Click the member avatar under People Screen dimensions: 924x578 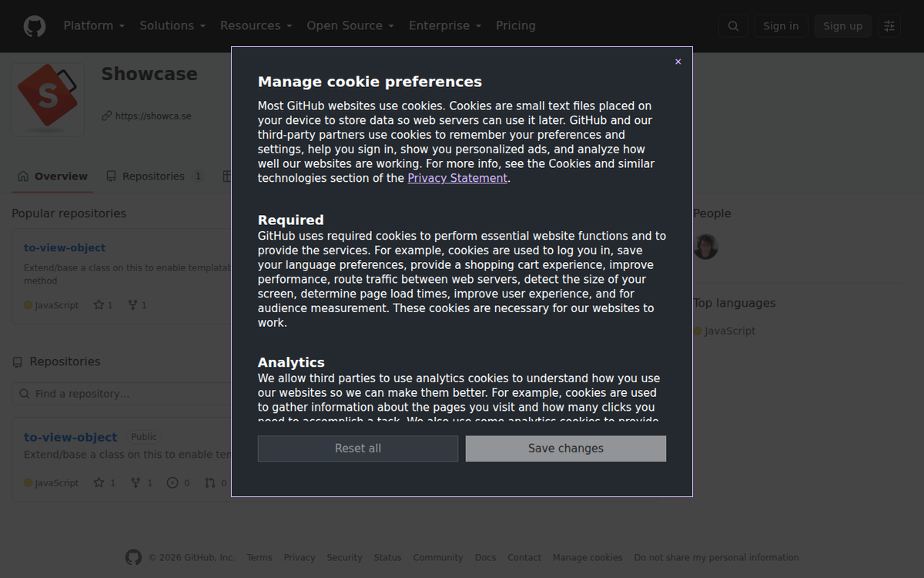pyautogui.click(x=705, y=247)
